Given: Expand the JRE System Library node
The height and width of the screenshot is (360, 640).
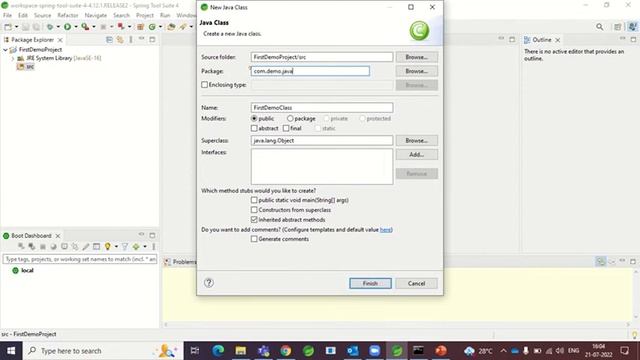Looking at the screenshot, I should [13, 58].
